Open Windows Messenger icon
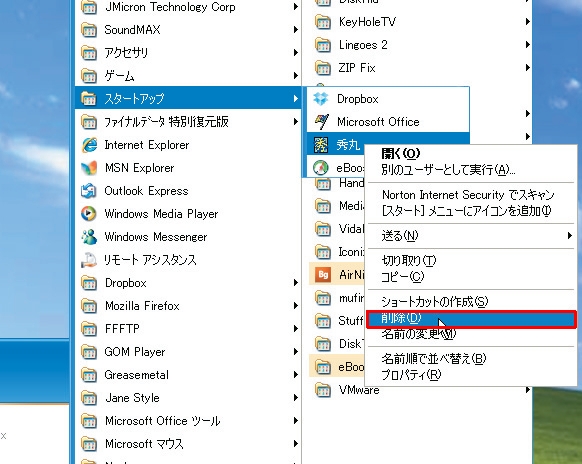582x464 pixels. (x=89, y=237)
